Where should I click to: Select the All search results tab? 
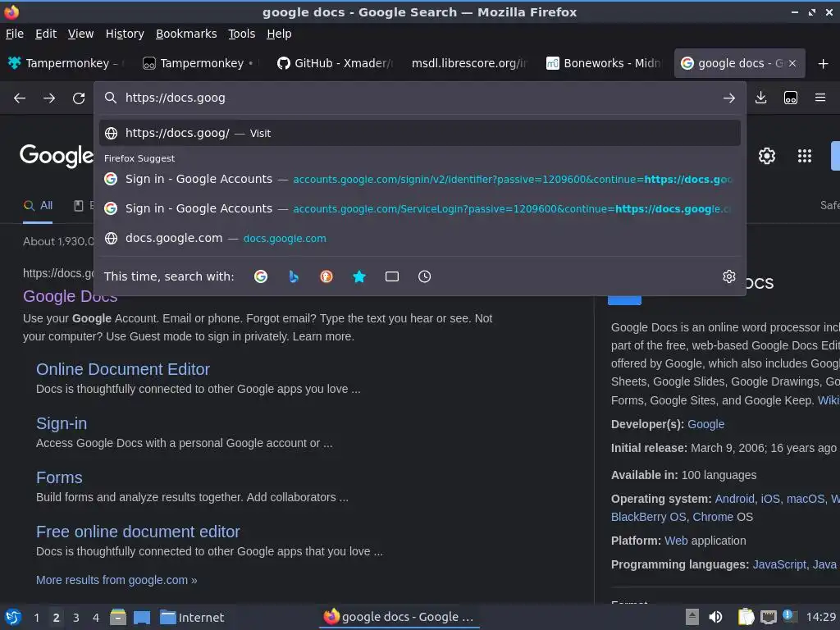(38, 206)
